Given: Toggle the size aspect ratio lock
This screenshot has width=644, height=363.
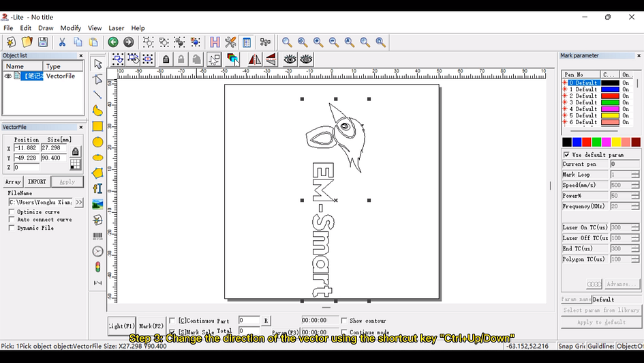Looking at the screenshot, I should (x=75, y=151).
